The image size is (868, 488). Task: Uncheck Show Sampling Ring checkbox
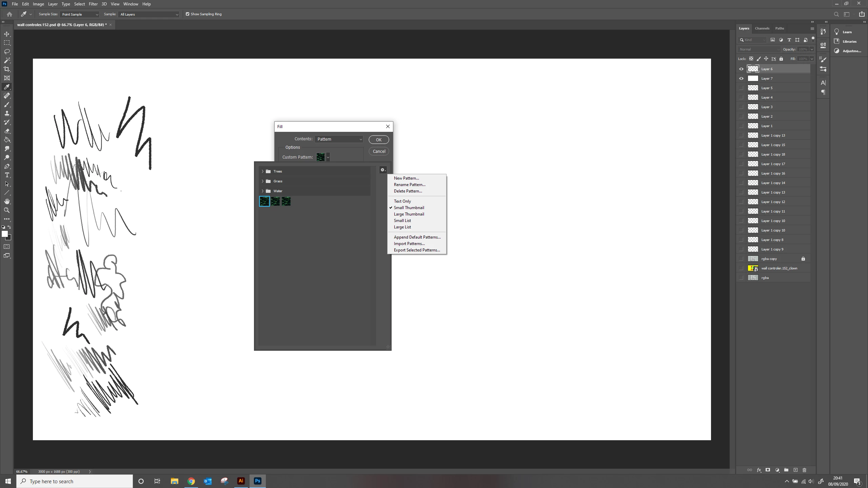coord(188,14)
